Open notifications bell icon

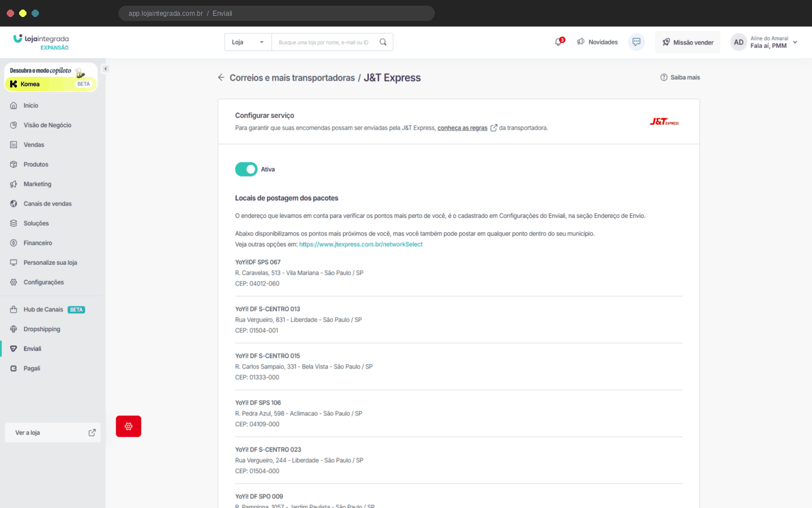(x=559, y=42)
